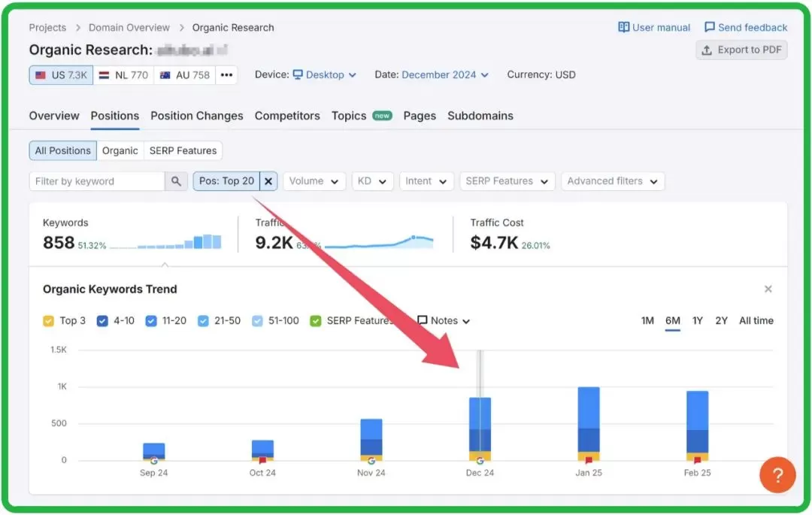
Task: Toggle the 4-10 positions checkbox
Action: 102,321
